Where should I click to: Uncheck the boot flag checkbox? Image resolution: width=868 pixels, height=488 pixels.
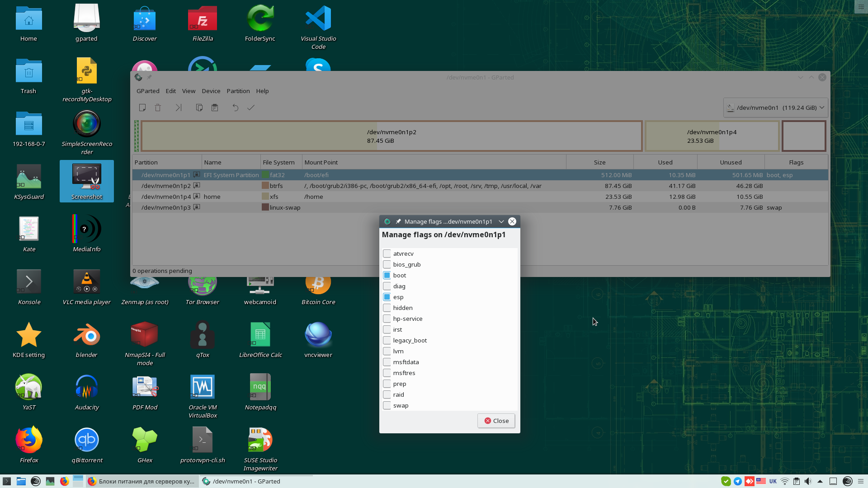(387, 275)
